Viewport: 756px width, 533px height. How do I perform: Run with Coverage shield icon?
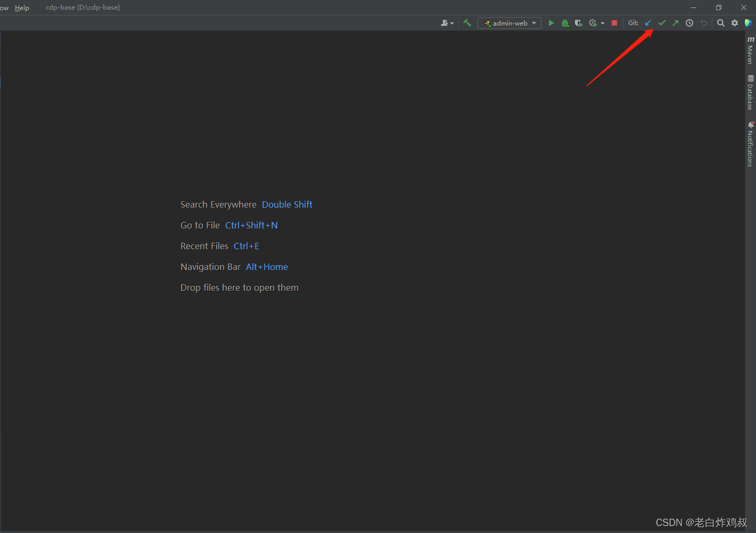pyautogui.click(x=579, y=23)
